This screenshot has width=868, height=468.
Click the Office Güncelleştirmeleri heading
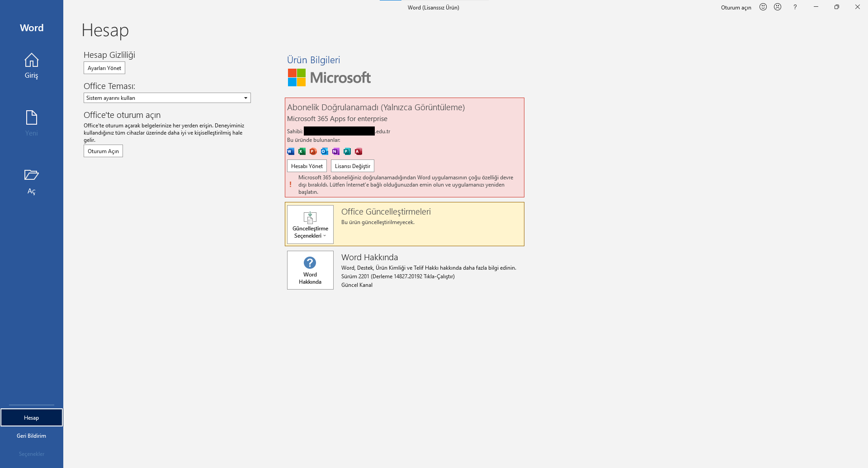(x=386, y=212)
